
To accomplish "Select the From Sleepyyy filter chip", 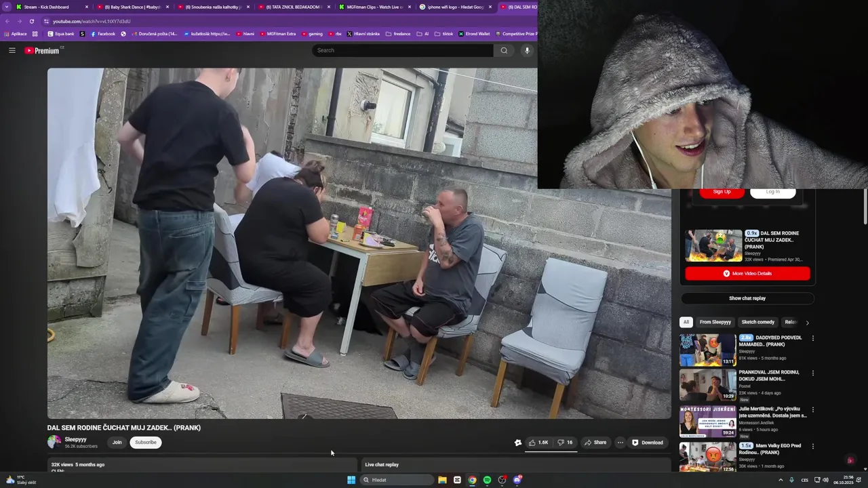I will [x=715, y=323].
